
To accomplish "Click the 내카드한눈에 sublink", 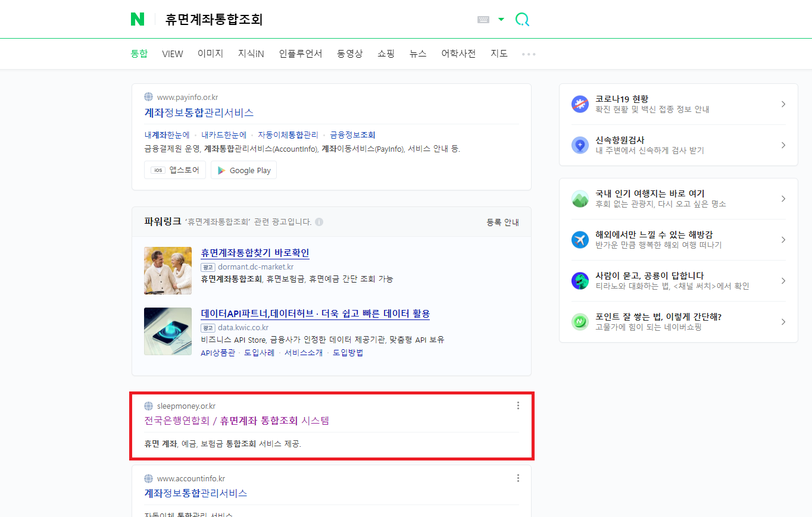I will pyautogui.click(x=224, y=135).
